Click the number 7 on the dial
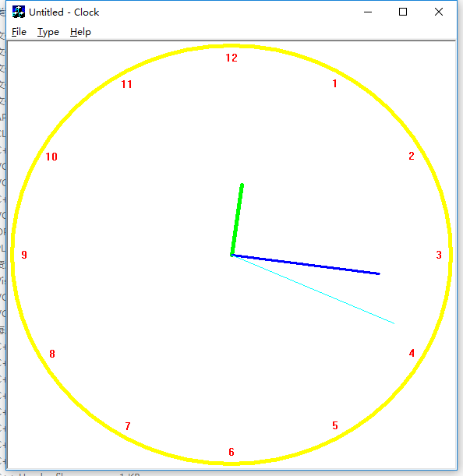The width and height of the screenshot is (463, 476). tap(128, 426)
